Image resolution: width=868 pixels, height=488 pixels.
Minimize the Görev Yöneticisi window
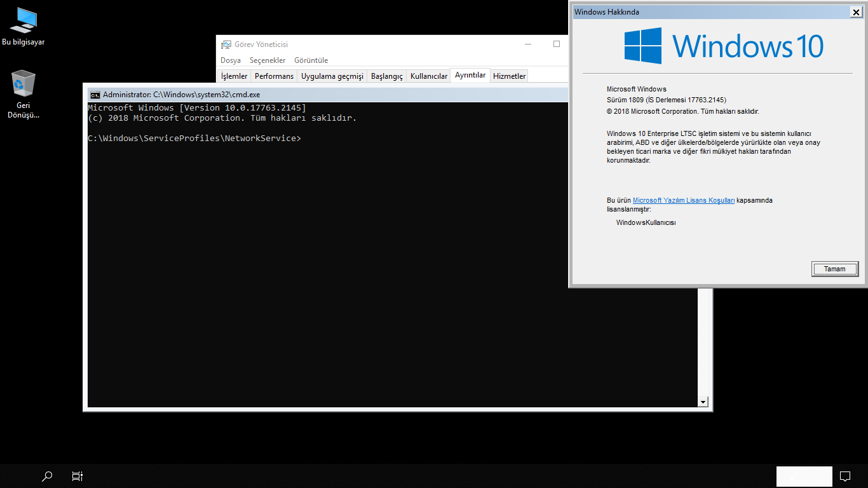pyautogui.click(x=528, y=44)
